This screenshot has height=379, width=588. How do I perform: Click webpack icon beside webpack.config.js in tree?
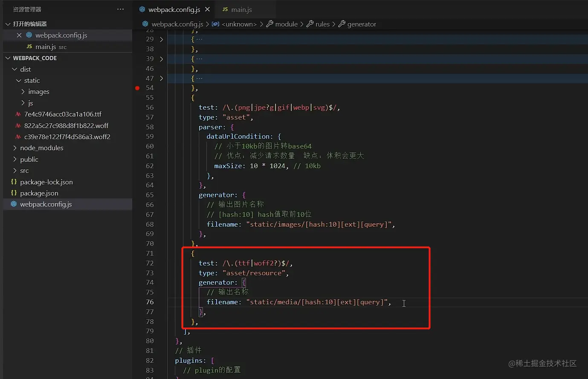[x=14, y=204]
